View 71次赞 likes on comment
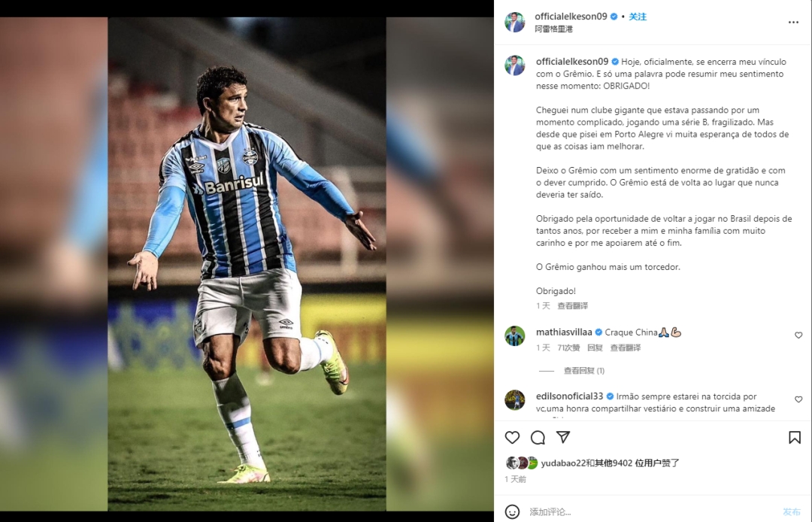Screen dimensions: 812x522 point(568,347)
